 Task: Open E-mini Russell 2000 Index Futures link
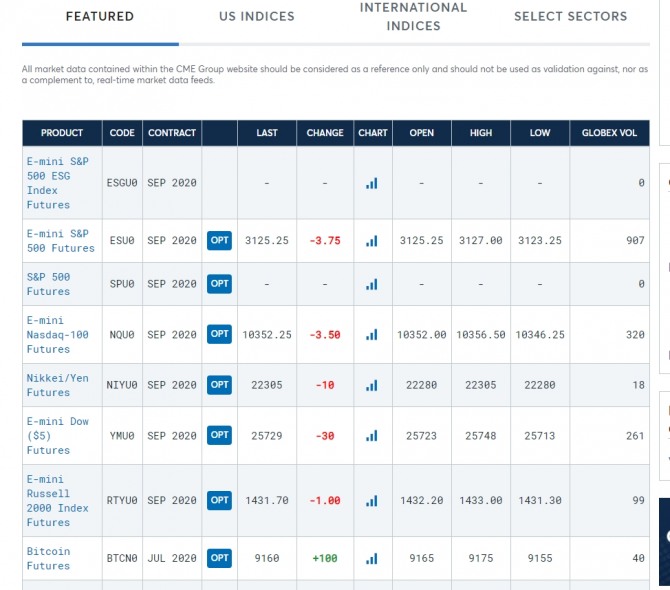pyautogui.click(x=57, y=500)
